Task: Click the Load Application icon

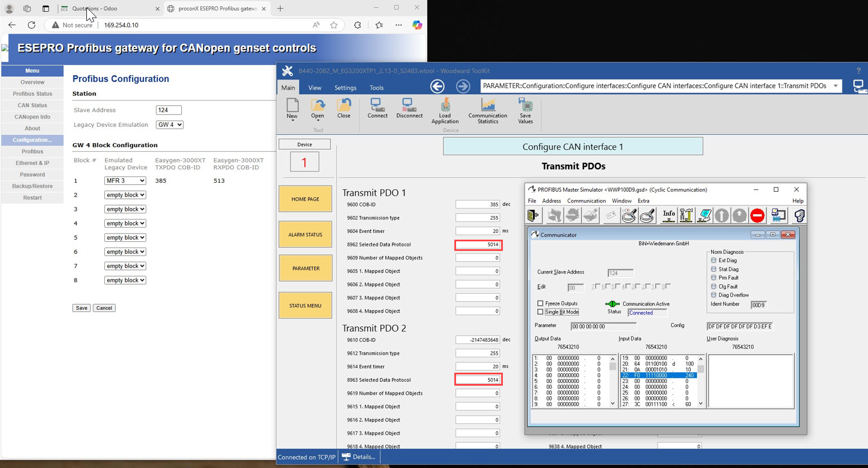Action: (445, 109)
